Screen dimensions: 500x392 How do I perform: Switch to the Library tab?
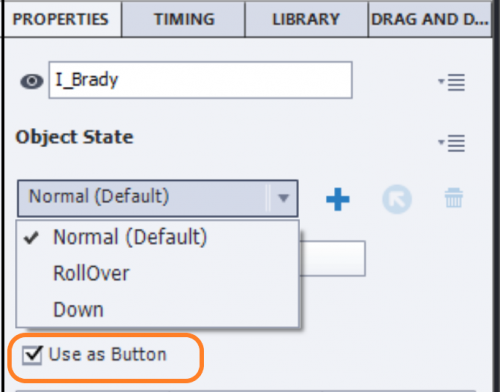tap(306, 19)
